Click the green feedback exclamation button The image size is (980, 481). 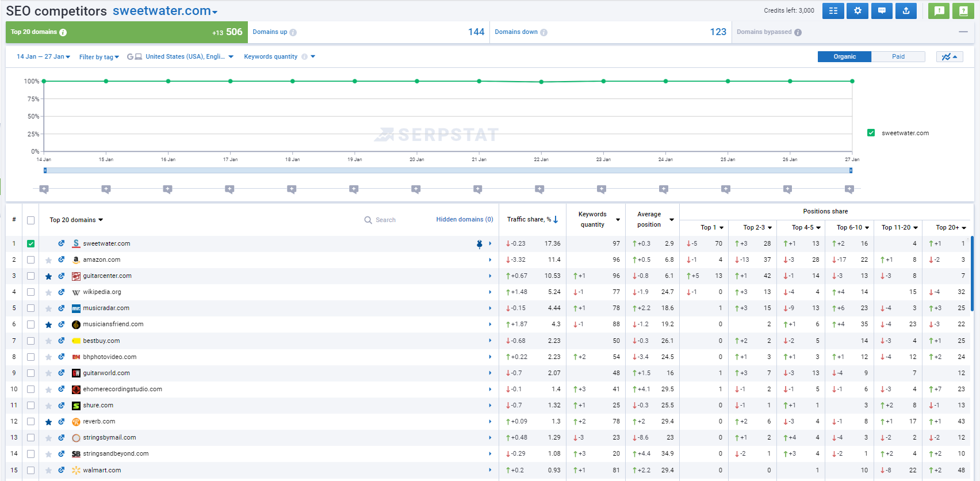pyautogui.click(x=939, y=11)
